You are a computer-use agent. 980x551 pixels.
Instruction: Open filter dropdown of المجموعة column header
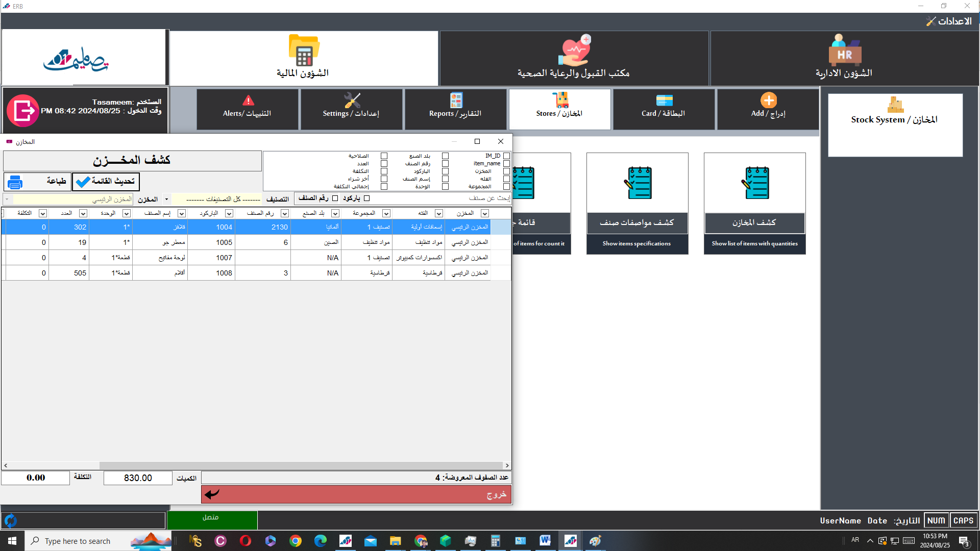[x=386, y=213]
